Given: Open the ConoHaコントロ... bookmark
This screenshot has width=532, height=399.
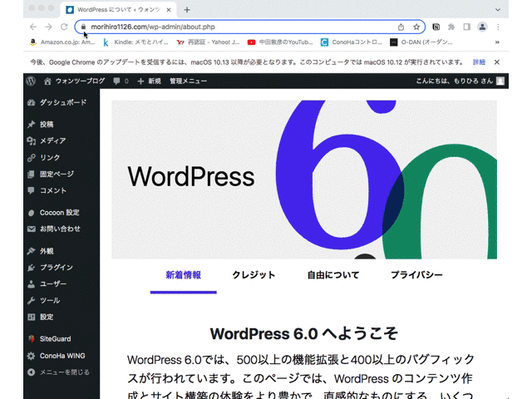Looking at the screenshot, I should (352, 42).
